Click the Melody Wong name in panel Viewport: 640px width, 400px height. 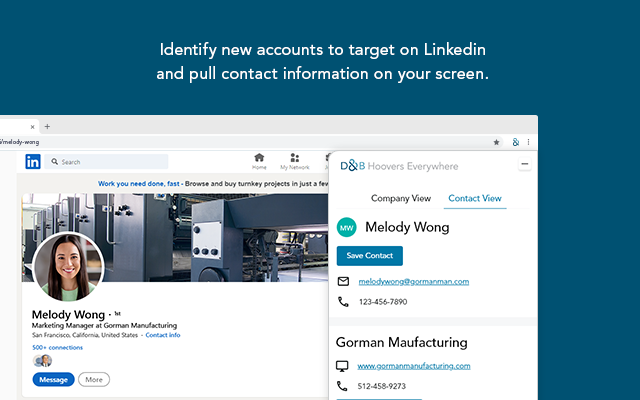tap(407, 227)
